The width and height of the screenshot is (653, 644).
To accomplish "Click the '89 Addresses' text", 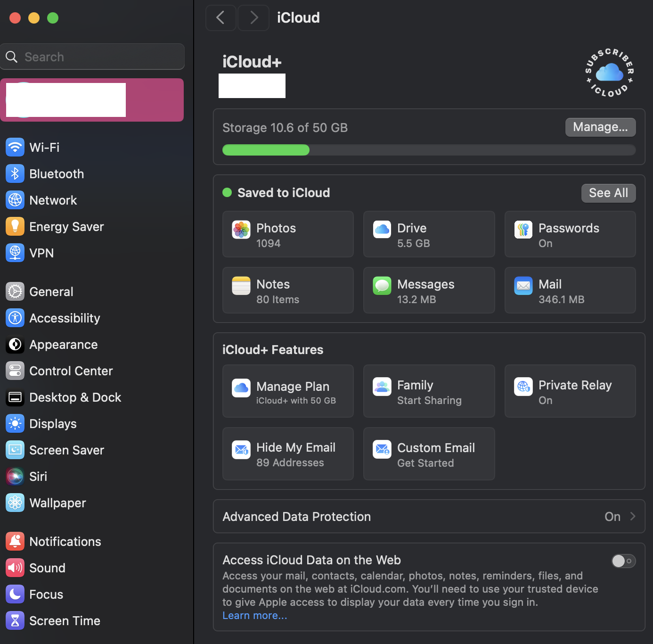I will pos(290,462).
